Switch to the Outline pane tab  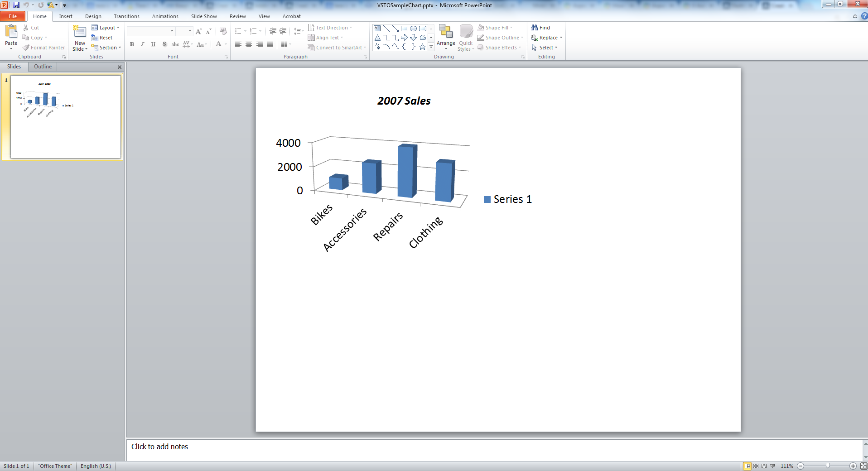point(43,67)
